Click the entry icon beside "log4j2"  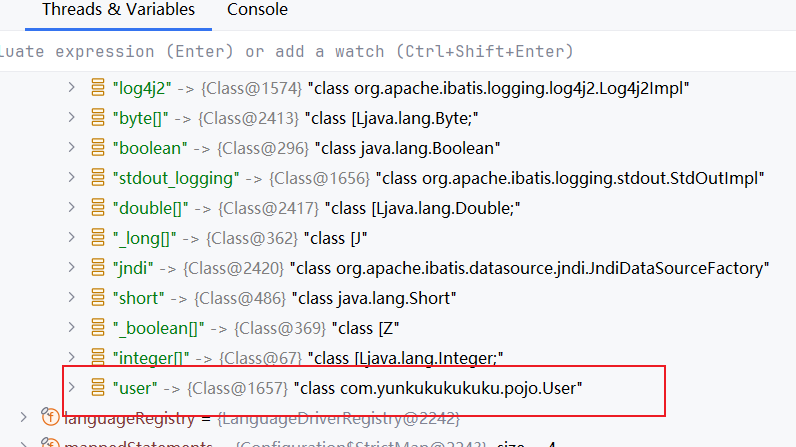(97, 88)
